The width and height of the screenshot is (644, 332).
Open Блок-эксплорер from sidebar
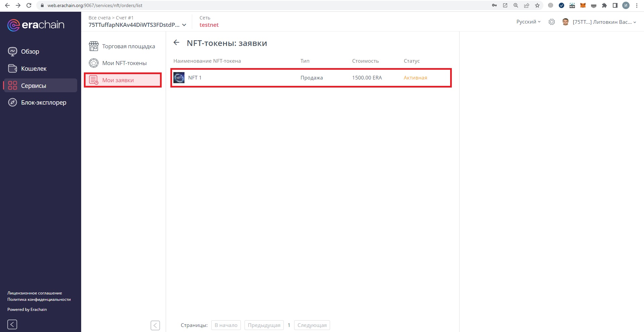(x=43, y=103)
